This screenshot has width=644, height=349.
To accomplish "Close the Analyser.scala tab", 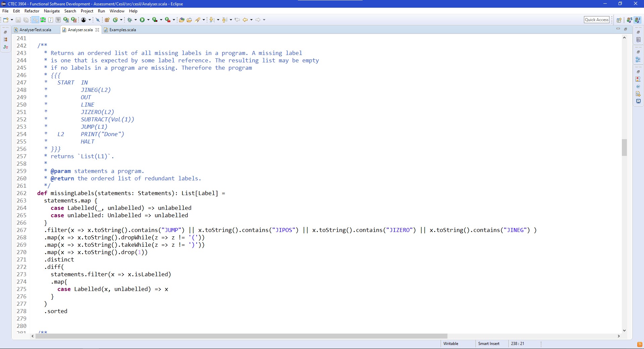I will [97, 30].
